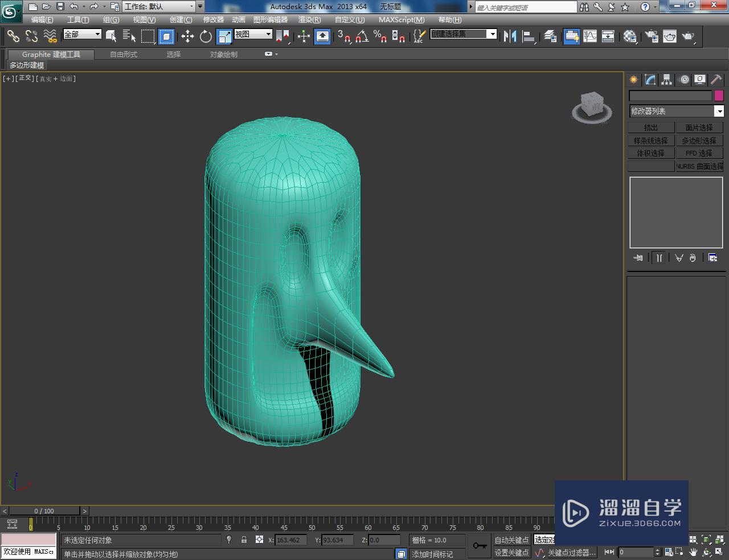This screenshot has width=729, height=560.
Task: Click the 设置关键点 set key button
Action: click(511, 553)
